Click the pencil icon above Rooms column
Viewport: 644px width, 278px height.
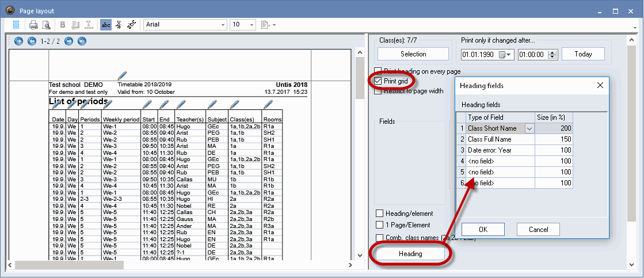(x=268, y=105)
